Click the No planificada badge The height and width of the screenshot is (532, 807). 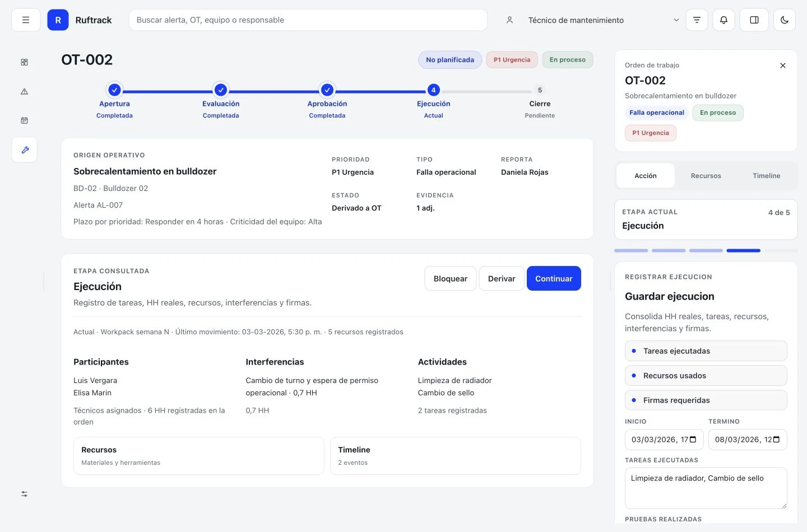[x=450, y=60]
